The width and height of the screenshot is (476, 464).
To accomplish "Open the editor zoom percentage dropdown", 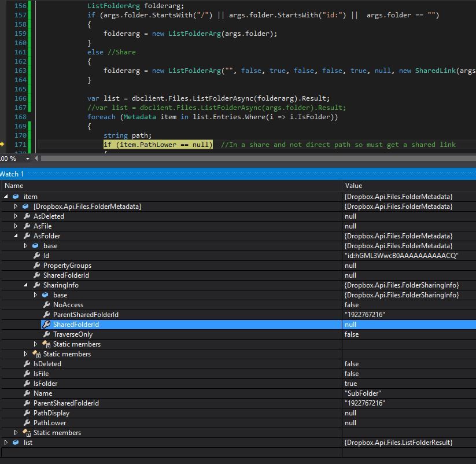I will (x=28, y=159).
